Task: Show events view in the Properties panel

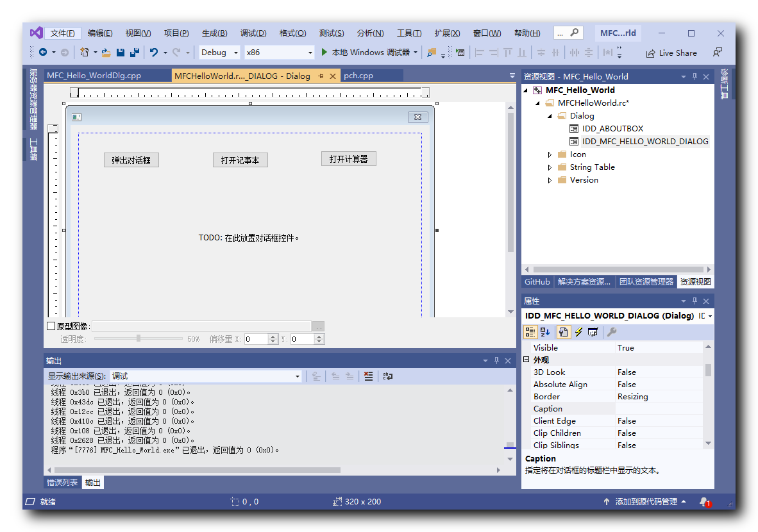Action: tap(577, 332)
